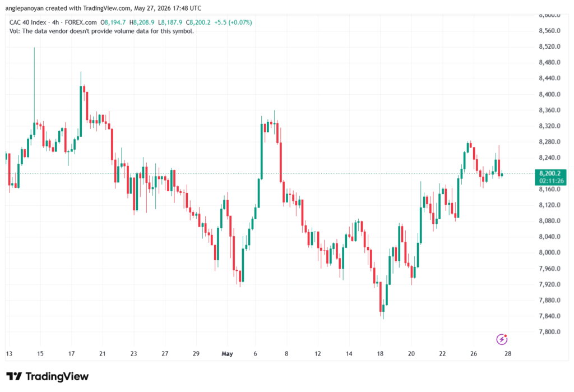The image size is (574, 392).
Task: Click the 4h interval label
Action: click(55, 22)
